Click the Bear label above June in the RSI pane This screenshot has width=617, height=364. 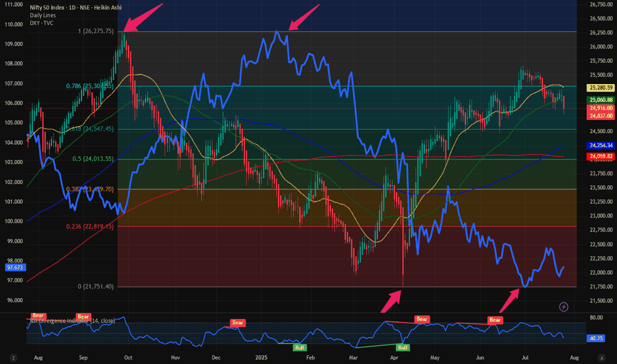point(495,320)
